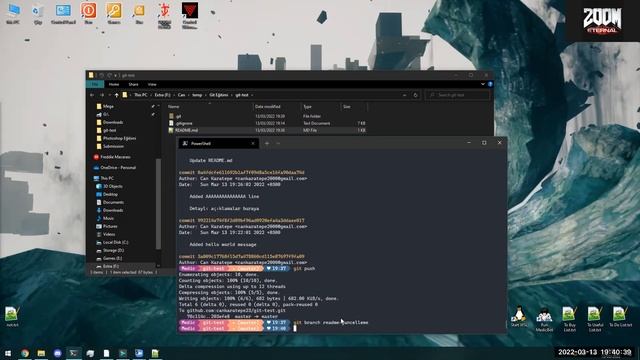
Task: Open the help icon in File Explorer ribbon
Action: (490, 84)
